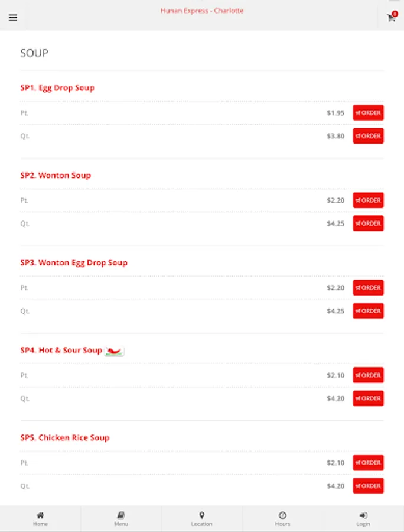The width and height of the screenshot is (404, 532).
Task: Open the Menu book icon
Action: pos(121,515)
